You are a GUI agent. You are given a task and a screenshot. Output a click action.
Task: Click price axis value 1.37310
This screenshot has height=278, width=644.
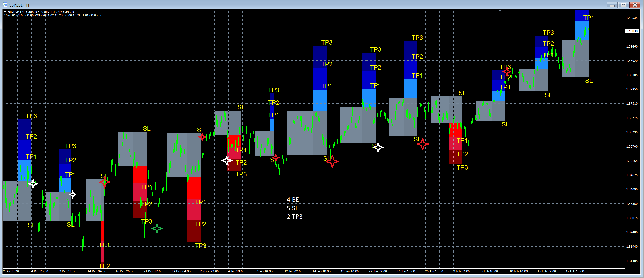(x=632, y=103)
